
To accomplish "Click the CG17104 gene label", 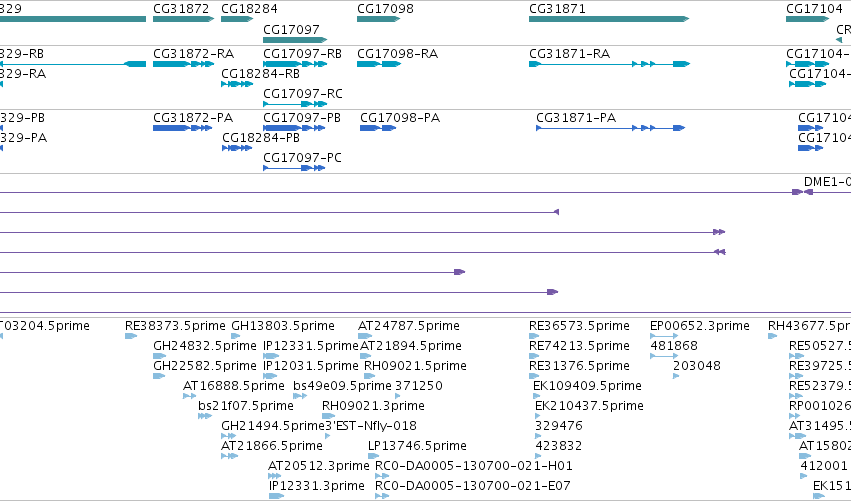I will click(x=814, y=9).
